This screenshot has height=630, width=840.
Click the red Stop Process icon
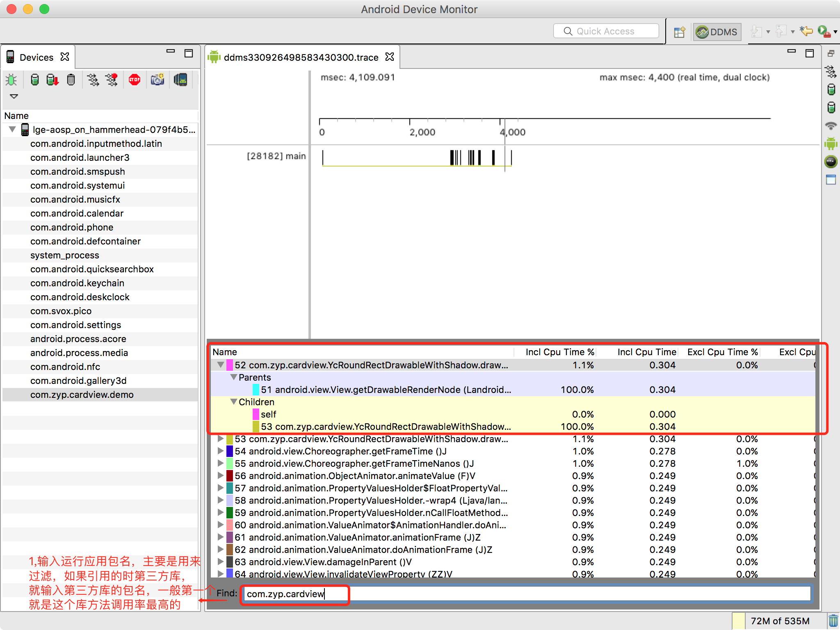tap(135, 80)
